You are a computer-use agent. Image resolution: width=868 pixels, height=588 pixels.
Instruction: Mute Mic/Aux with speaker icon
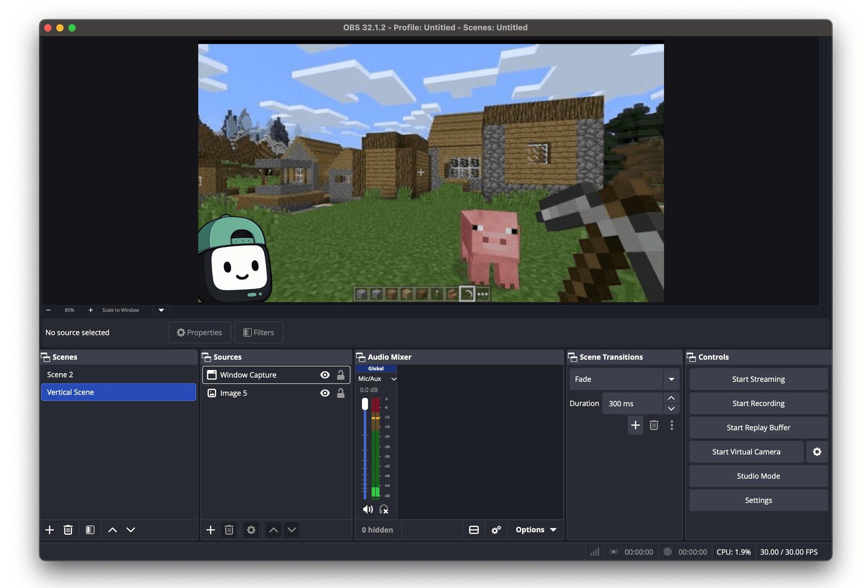[368, 509]
